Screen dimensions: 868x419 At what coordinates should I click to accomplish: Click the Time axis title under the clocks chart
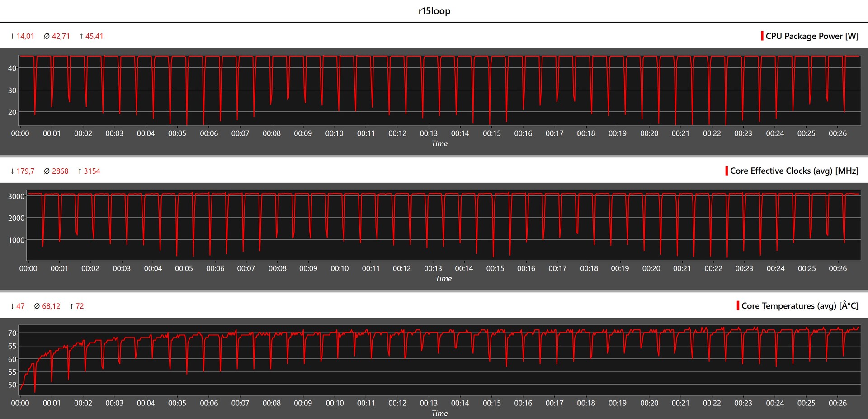[x=443, y=278]
